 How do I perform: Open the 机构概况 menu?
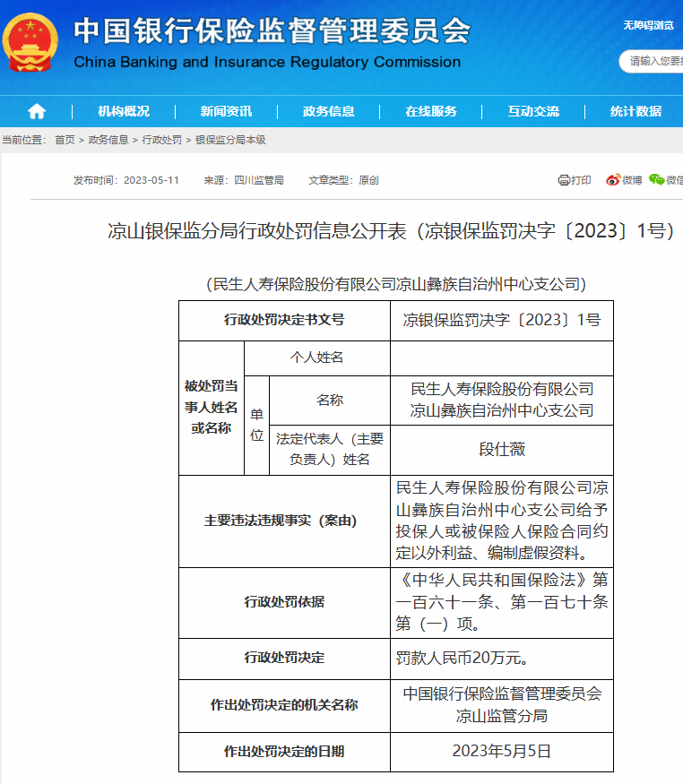124,111
